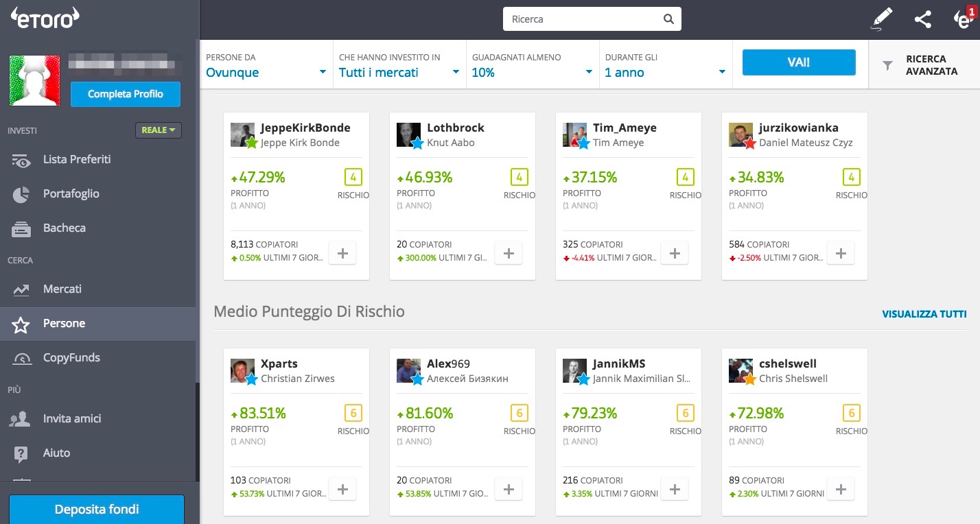Open JeppeKirkBonde avatar
This screenshot has width=980, height=524.
pos(242,134)
